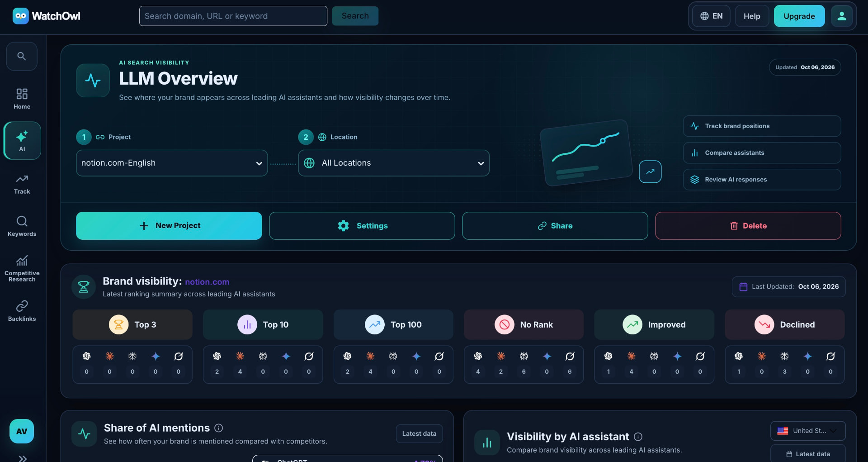Click Review AI responses shortcut

[762, 180]
